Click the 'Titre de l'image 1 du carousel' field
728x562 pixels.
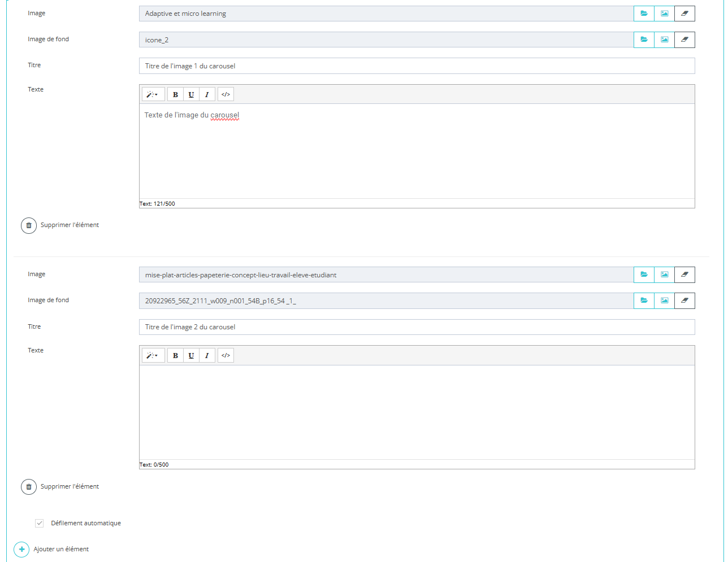coord(417,66)
